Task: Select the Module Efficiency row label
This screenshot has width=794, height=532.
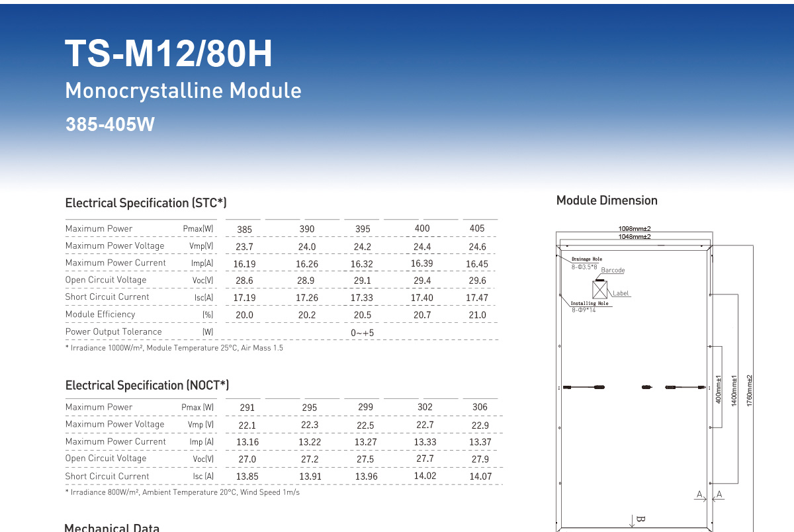Action: pos(100,314)
